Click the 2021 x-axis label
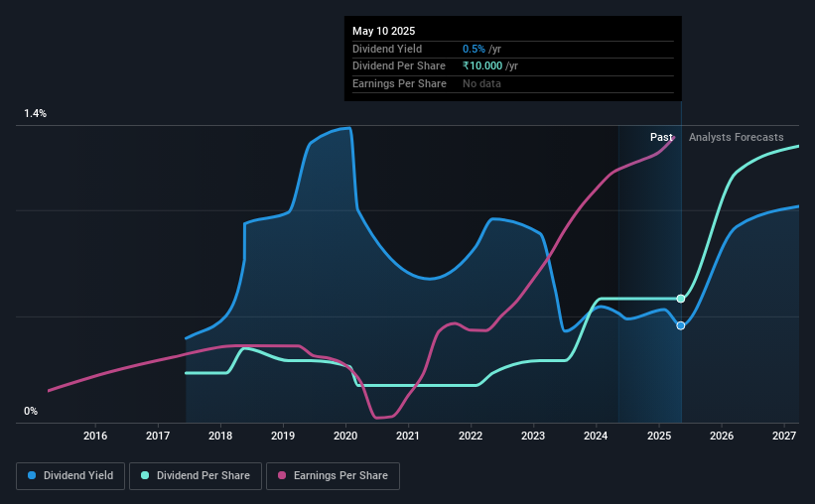The width and height of the screenshot is (815, 504). [408, 436]
